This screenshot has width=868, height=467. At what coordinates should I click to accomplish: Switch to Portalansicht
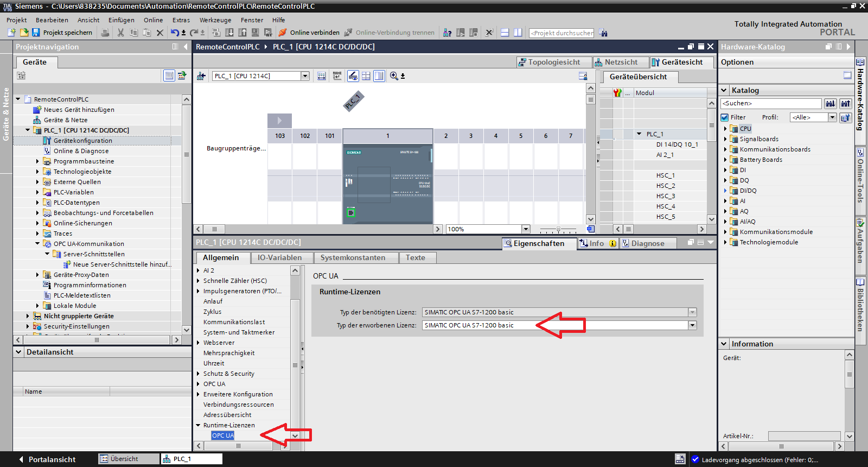(x=47, y=459)
